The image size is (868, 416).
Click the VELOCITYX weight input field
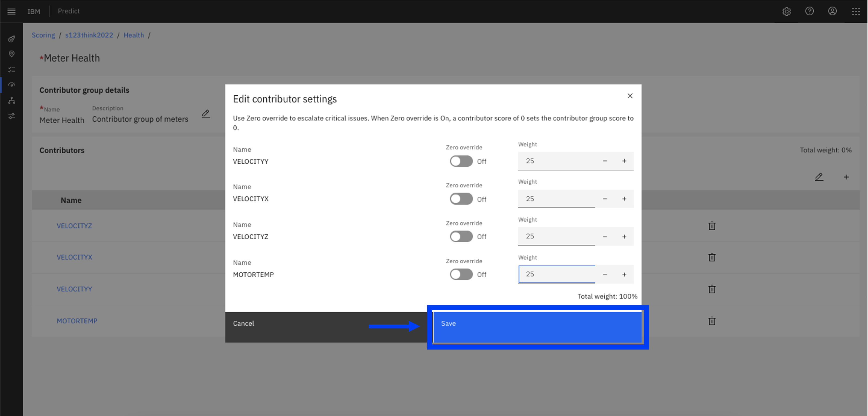557,199
